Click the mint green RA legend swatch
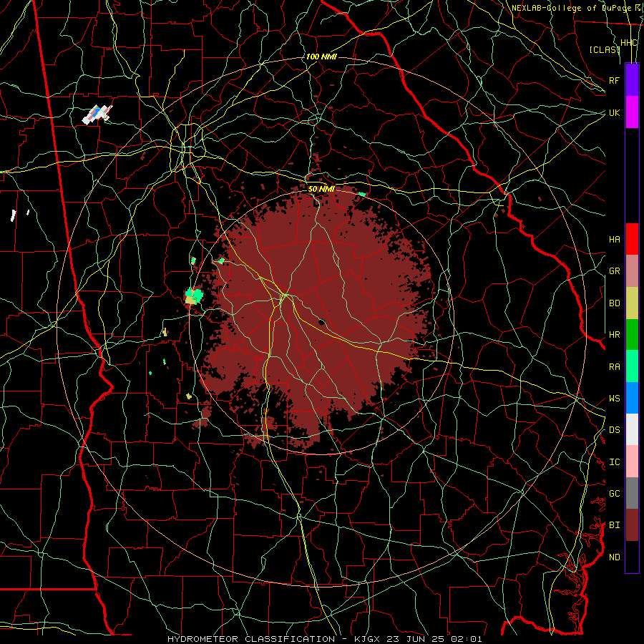644x644 pixels. point(632,366)
